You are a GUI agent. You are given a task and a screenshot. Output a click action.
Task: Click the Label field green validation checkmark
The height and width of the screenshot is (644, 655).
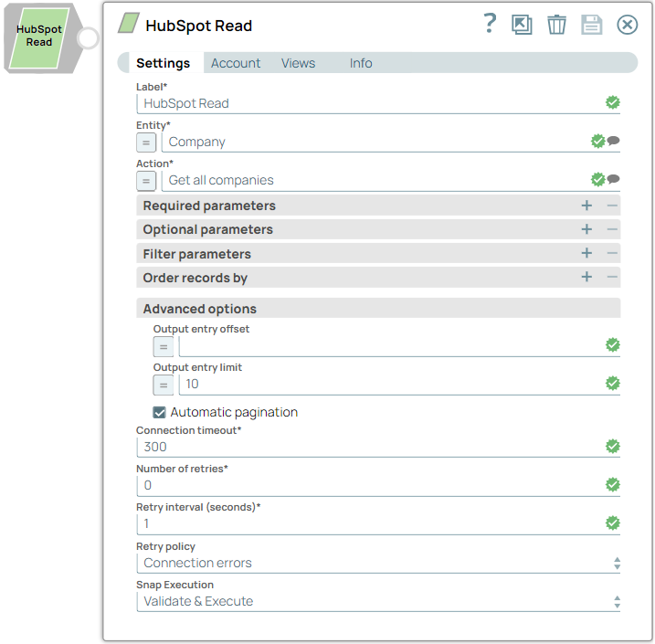[x=613, y=102]
